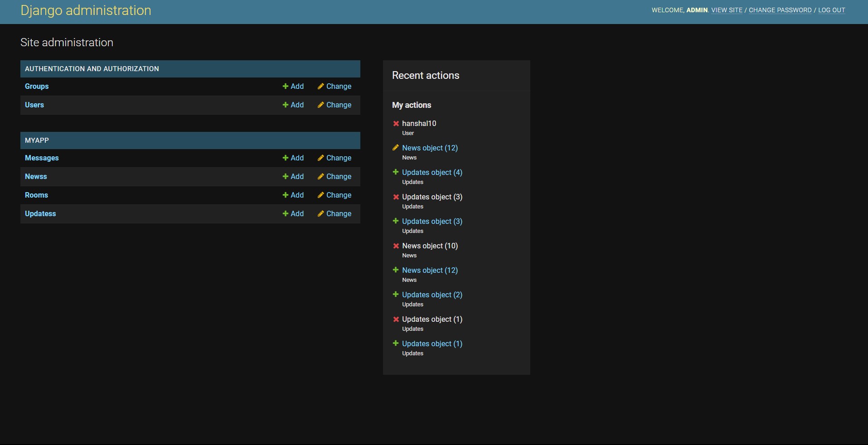Click the deleted News object (10) entry

(x=430, y=246)
